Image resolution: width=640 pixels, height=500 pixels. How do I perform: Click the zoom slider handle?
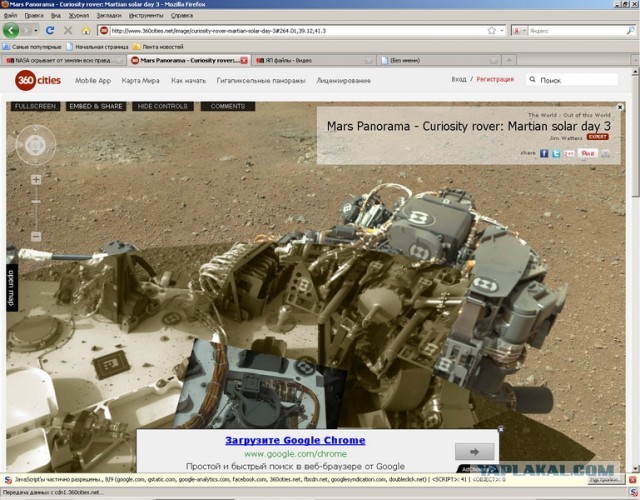[x=36, y=202]
